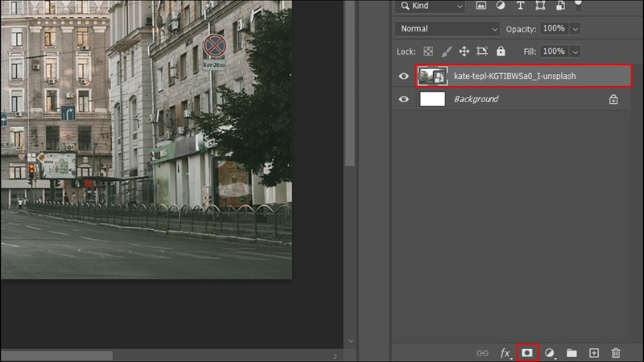644x362 pixels.
Task: Filter layers by pixel layer icon
Action: 481,6
